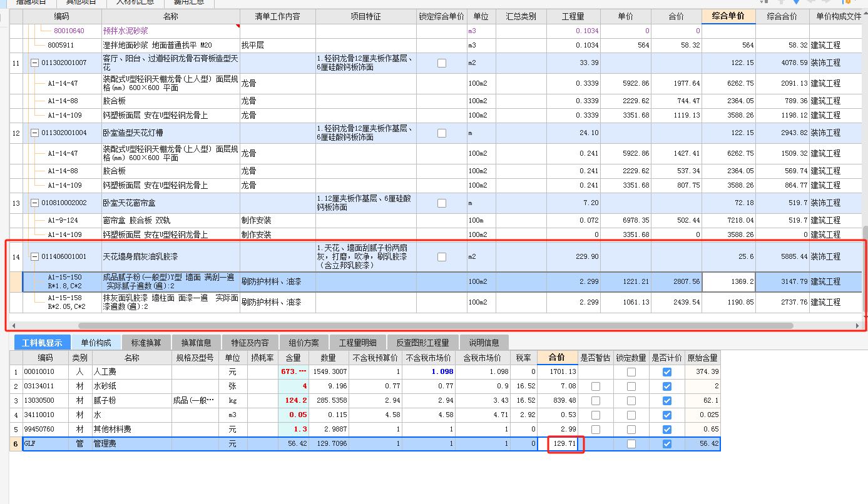This screenshot has height=504, width=868.
Task: Click right arrow of horizontal scrollbar
Action: click(858, 326)
